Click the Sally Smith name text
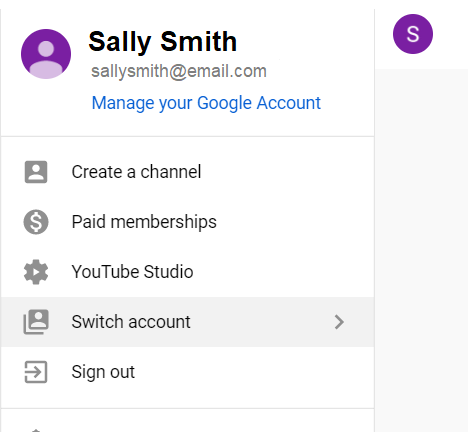The image size is (468, 432). [x=163, y=42]
